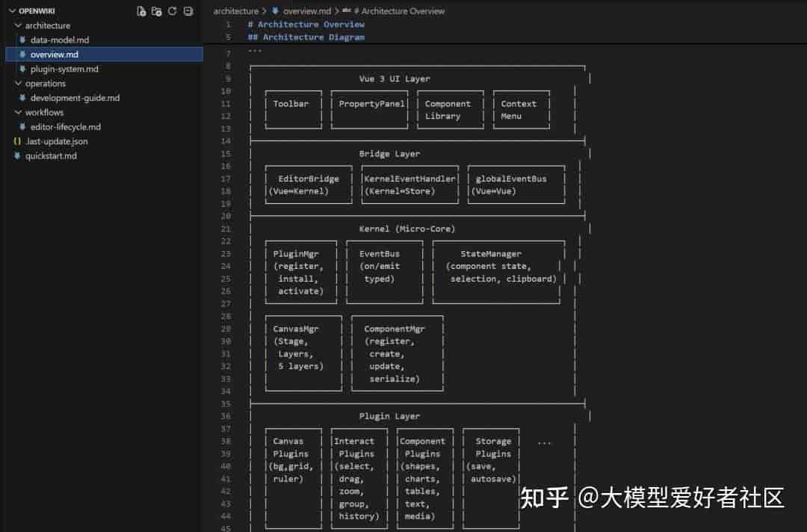Click line number 21 in the gutter

pos(226,229)
